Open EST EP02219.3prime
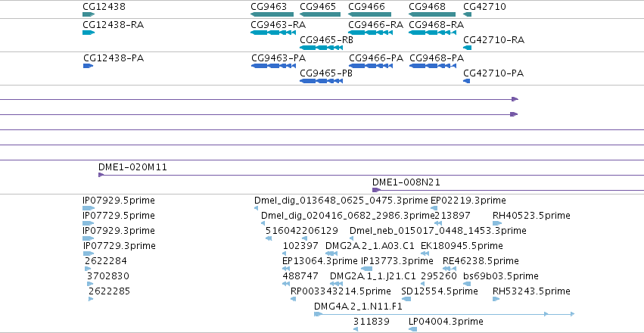644x333 pixels. [x=468, y=201]
